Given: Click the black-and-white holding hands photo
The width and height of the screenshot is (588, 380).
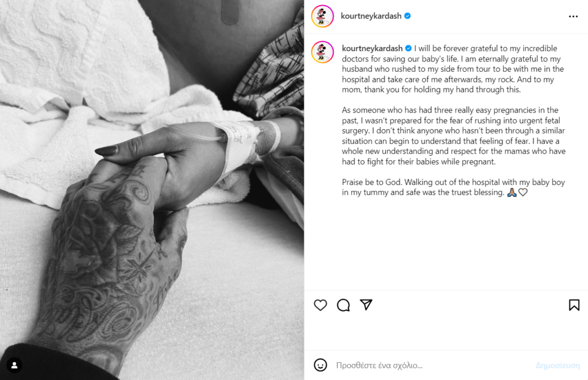Looking at the screenshot, I should tap(152, 190).
